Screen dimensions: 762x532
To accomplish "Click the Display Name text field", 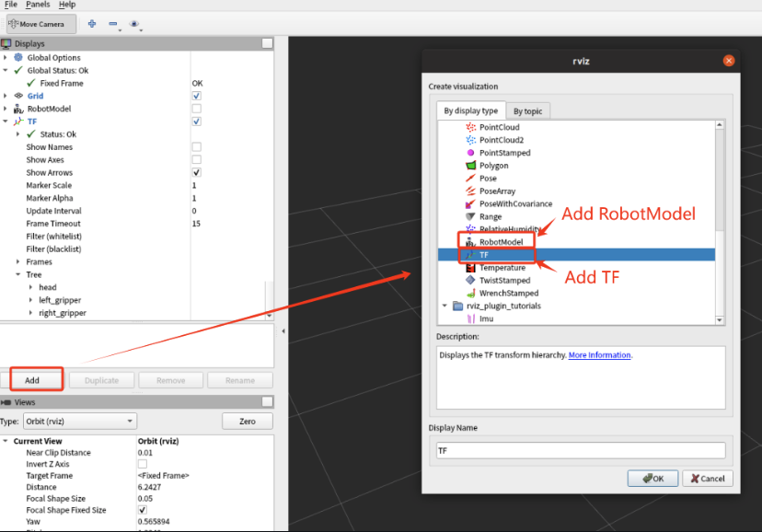I will (580, 451).
